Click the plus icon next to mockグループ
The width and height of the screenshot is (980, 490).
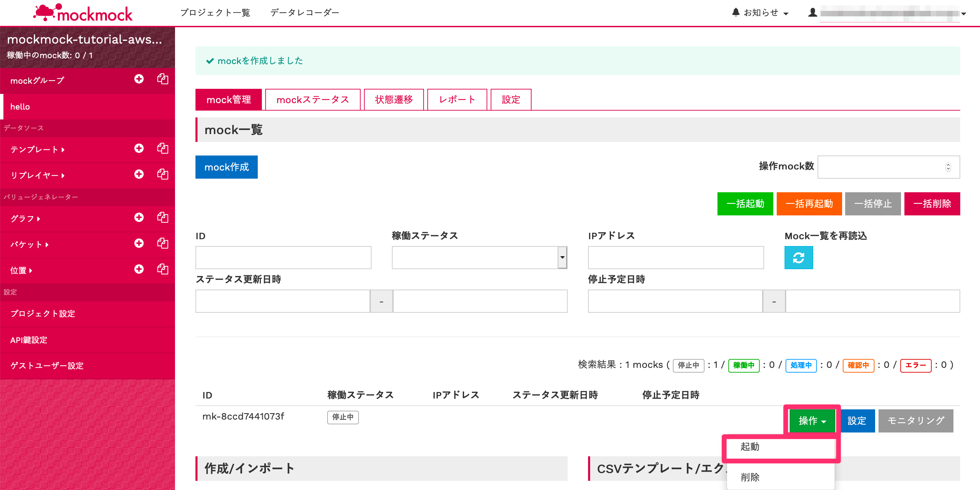tap(139, 79)
